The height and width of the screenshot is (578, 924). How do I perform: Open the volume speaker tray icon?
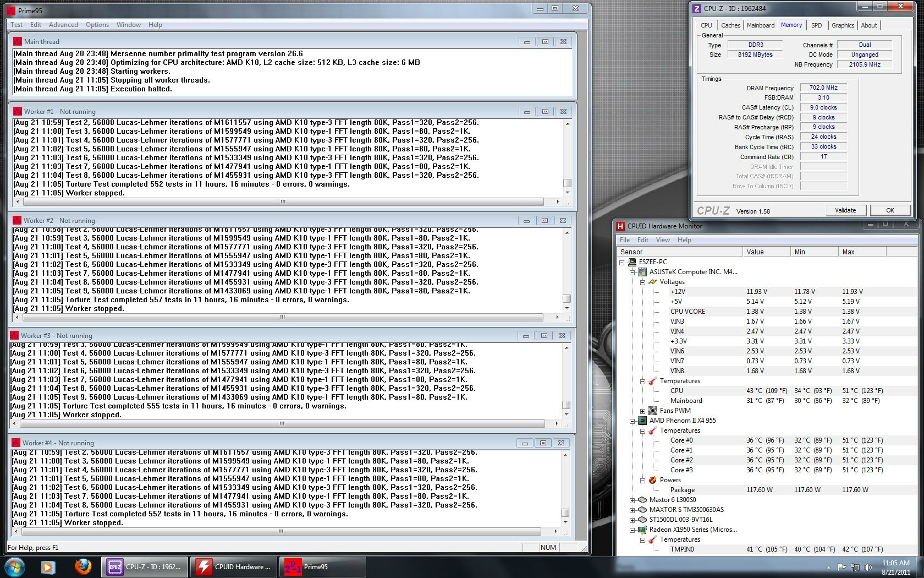868,568
